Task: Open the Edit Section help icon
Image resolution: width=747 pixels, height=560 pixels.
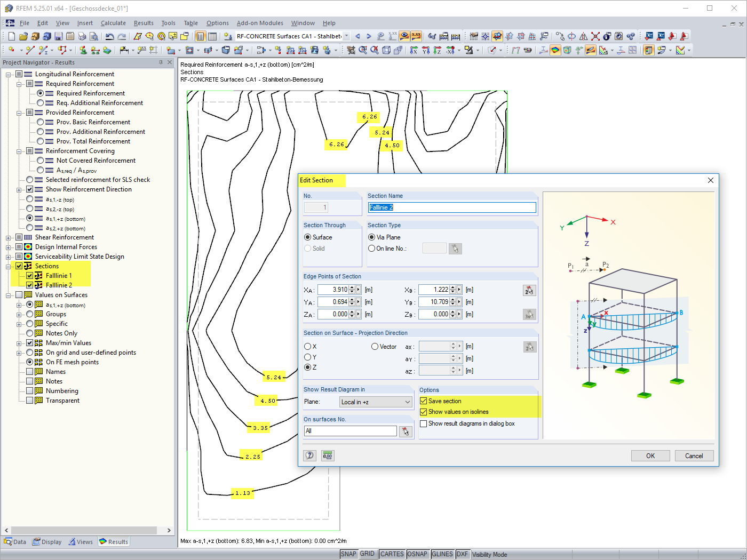Action: click(x=309, y=455)
